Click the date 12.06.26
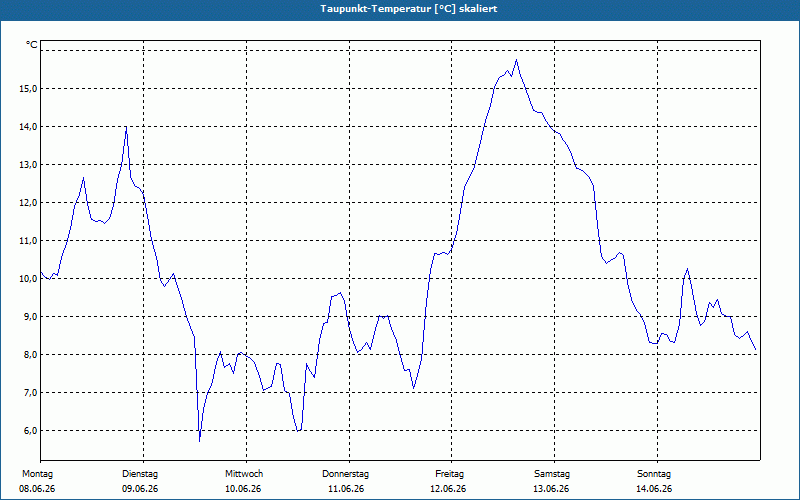800x500 pixels. pos(448,489)
